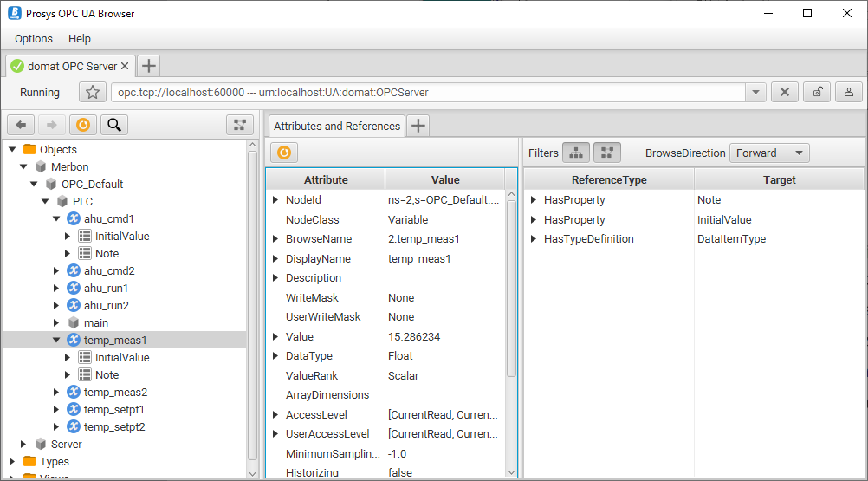Toggle hierarchical references filter
This screenshot has width=868, height=481.
[576, 153]
